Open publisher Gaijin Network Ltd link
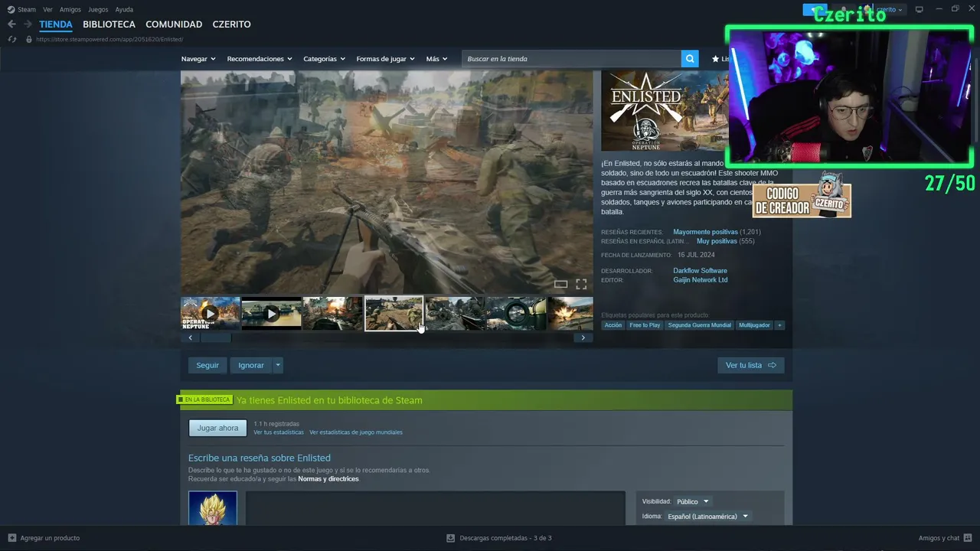The height and width of the screenshot is (551, 980). (701, 280)
